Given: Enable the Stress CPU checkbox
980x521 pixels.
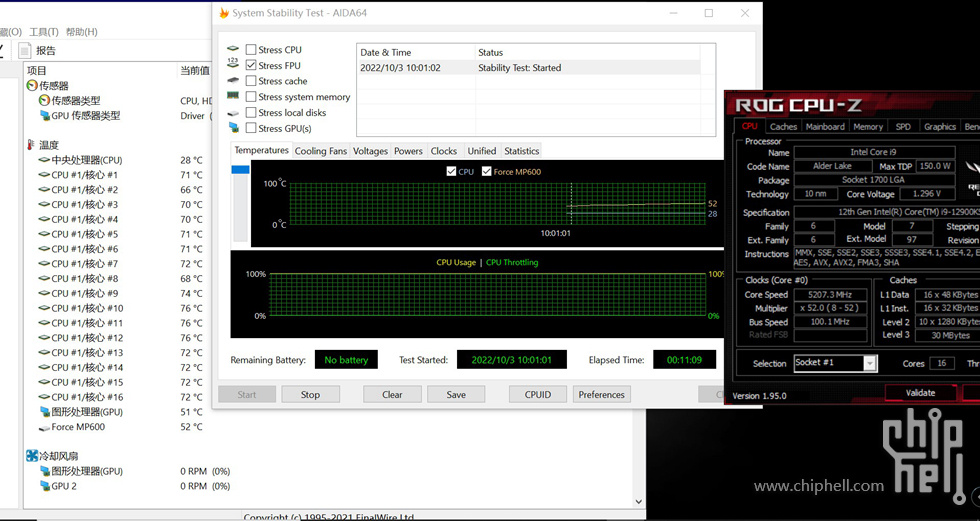Looking at the screenshot, I should coord(251,49).
